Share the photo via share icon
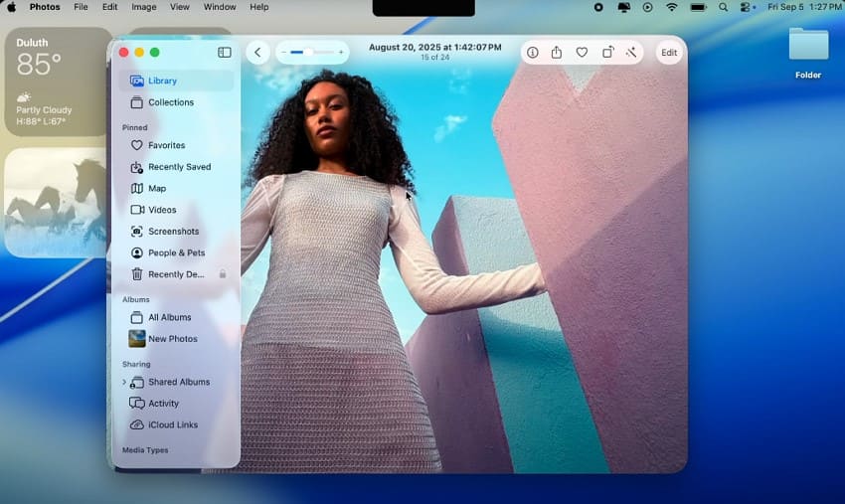The width and height of the screenshot is (845, 504). click(x=557, y=53)
